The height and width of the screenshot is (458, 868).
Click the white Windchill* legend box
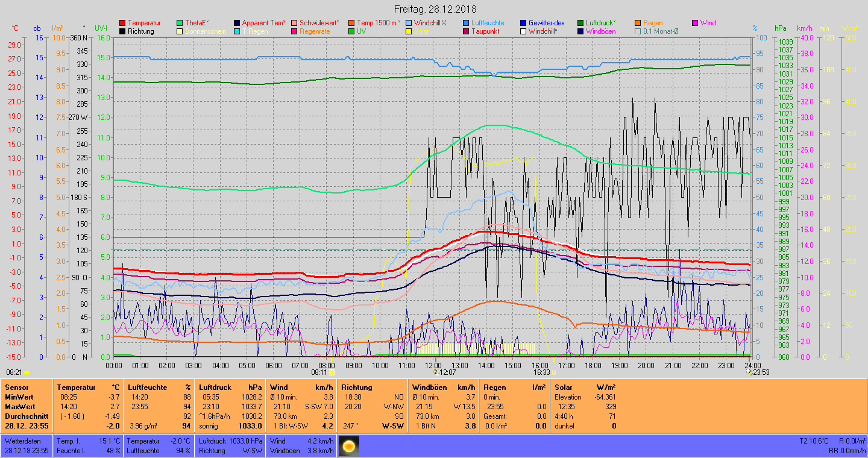pos(523,31)
